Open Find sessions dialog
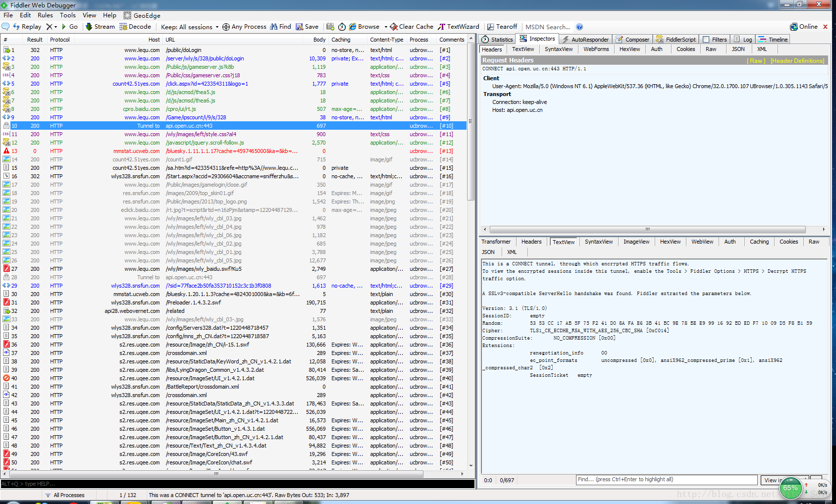This screenshot has width=836, height=504. click(281, 27)
